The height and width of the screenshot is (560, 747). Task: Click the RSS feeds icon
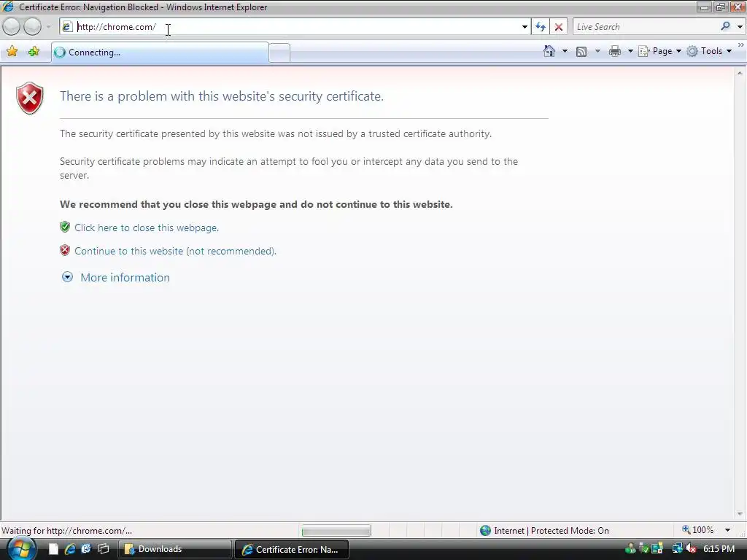click(x=581, y=52)
